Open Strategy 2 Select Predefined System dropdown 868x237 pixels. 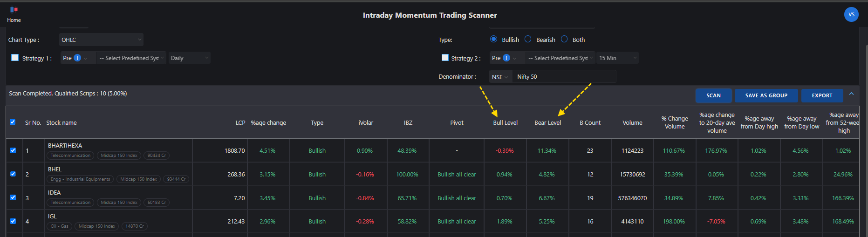pyautogui.click(x=560, y=58)
